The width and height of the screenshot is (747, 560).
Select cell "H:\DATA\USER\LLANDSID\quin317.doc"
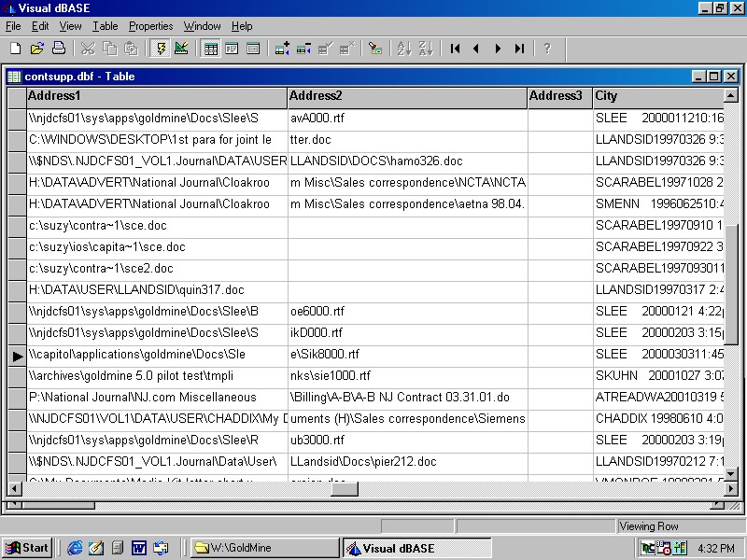click(157, 290)
